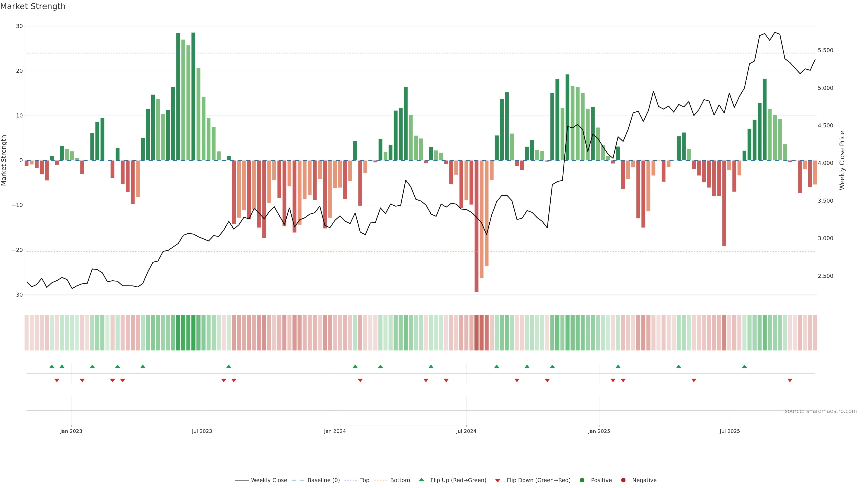Click the Positive green circle legend icon
Viewport: 868px width, 488px height.
(x=582, y=480)
